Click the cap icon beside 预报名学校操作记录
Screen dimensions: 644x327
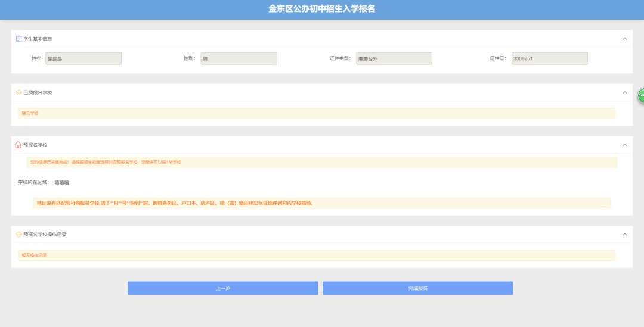(x=18, y=235)
